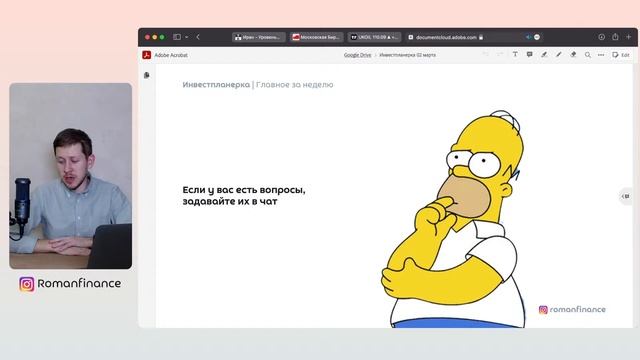
Task: Select the Add comment tool
Action: [x=529, y=54]
